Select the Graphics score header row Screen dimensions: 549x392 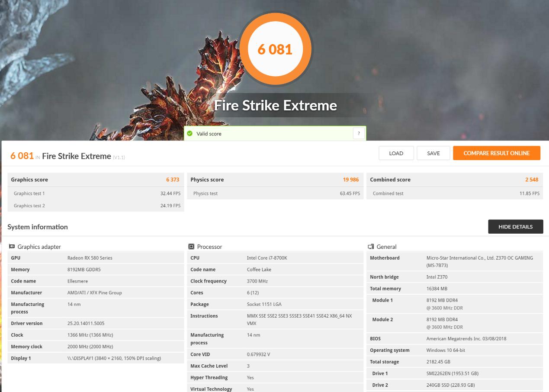click(96, 180)
